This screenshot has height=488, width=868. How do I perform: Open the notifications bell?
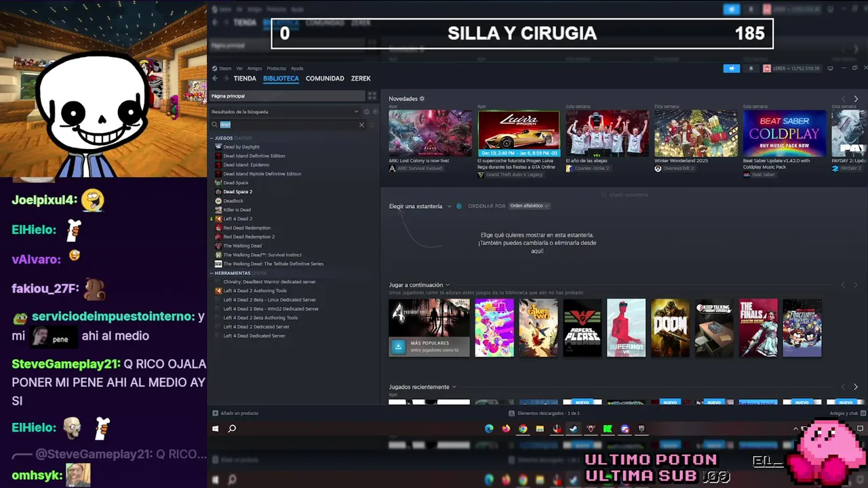click(751, 68)
